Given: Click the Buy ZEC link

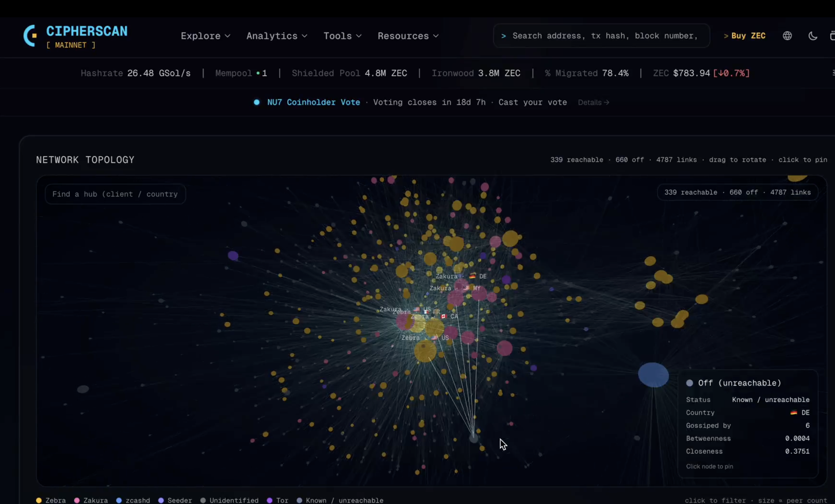Looking at the screenshot, I should [x=745, y=36].
